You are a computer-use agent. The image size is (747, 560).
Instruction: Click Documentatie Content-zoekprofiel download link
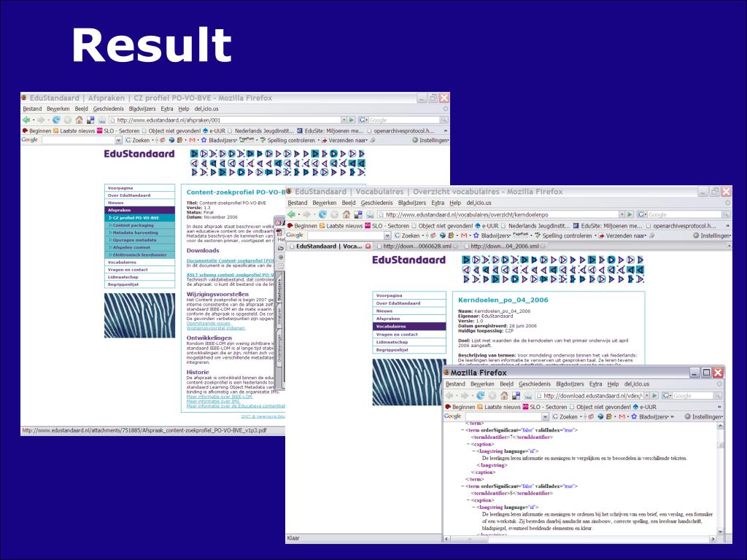pyautogui.click(x=231, y=260)
